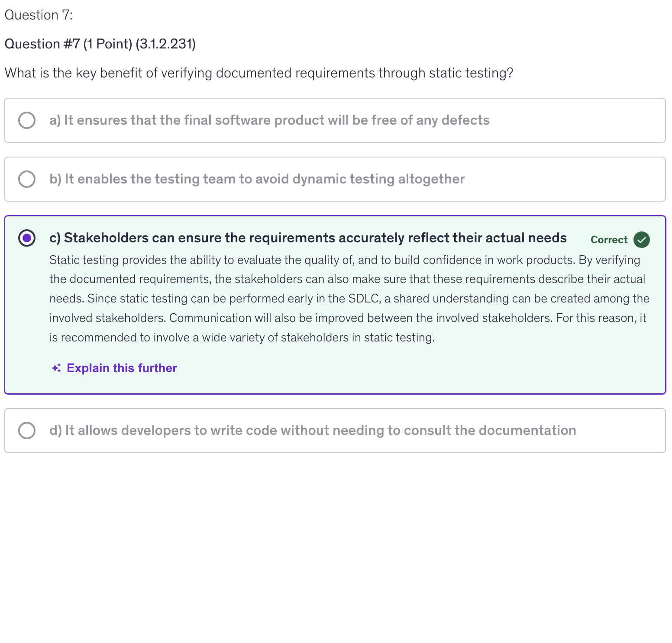Click the Question 7 heading

click(x=39, y=15)
